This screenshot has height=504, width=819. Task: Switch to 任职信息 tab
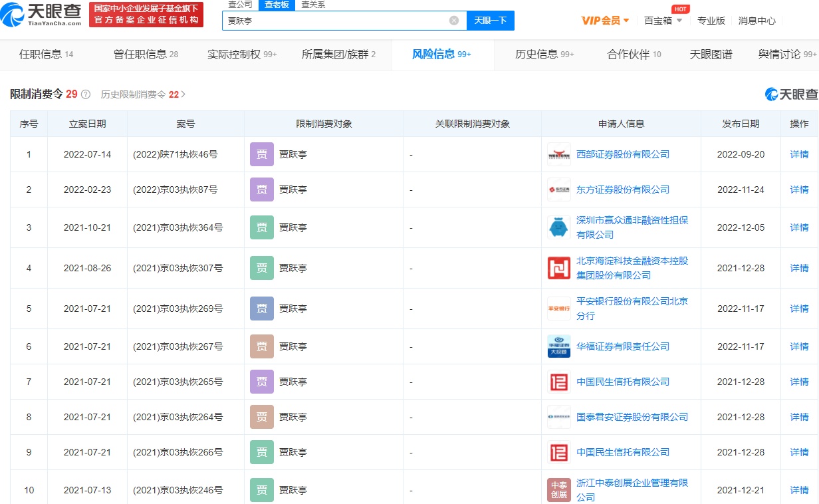pyautogui.click(x=46, y=55)
